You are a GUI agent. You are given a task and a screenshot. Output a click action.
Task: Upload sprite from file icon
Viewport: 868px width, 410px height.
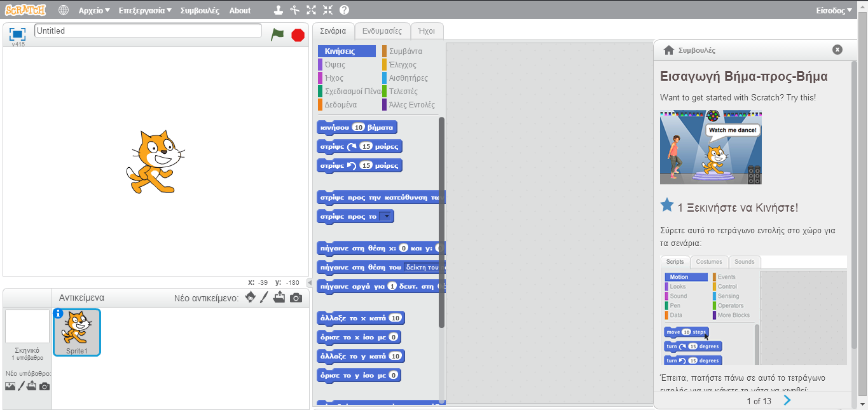coord(279,297)
